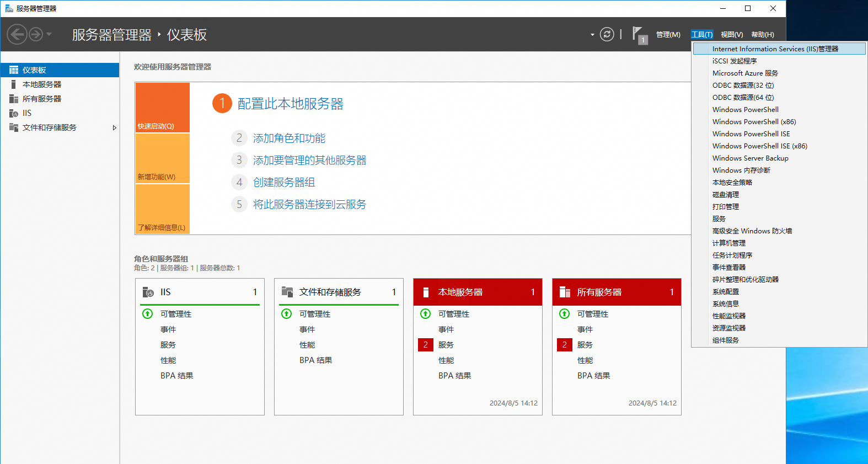Open the 帮助(H) menu
Viewport: 868px width, 464px height.
click(763, 35)
